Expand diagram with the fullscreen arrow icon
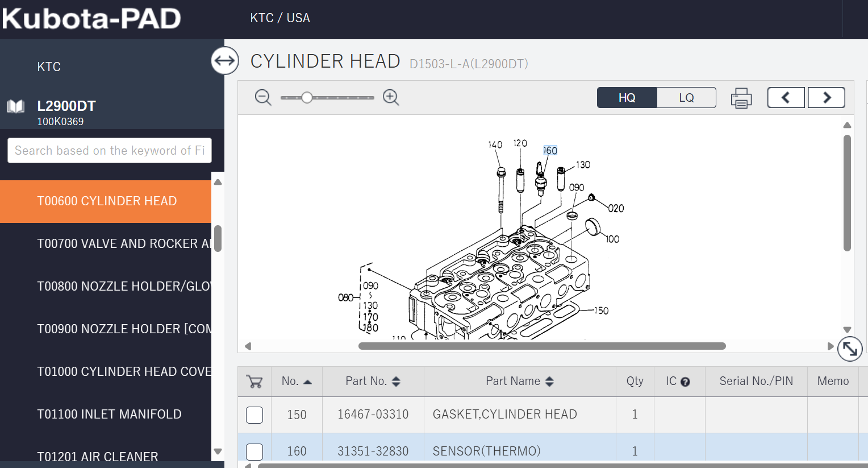The width and height of the screenshot is (868, 468). click(x=850, y=349)
